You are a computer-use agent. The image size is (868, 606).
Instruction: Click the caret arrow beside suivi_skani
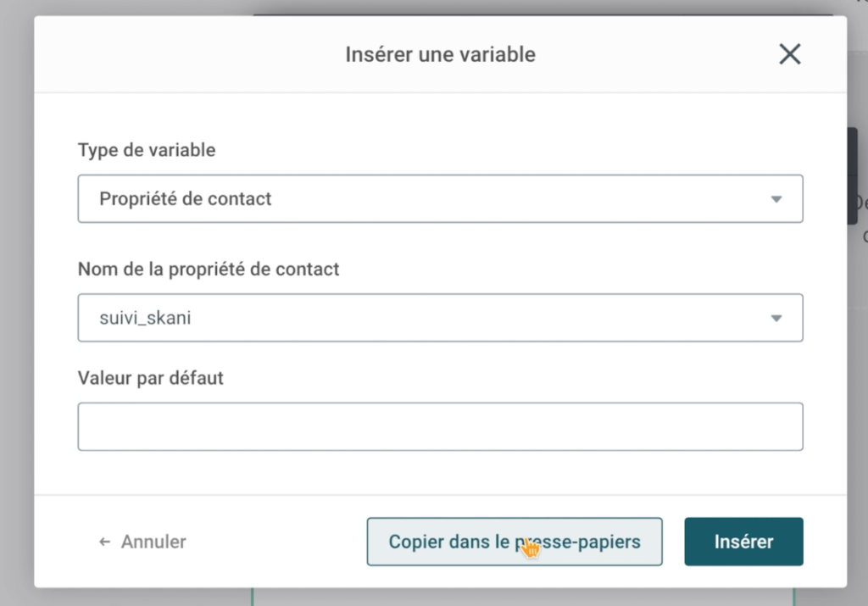point(776,318)
